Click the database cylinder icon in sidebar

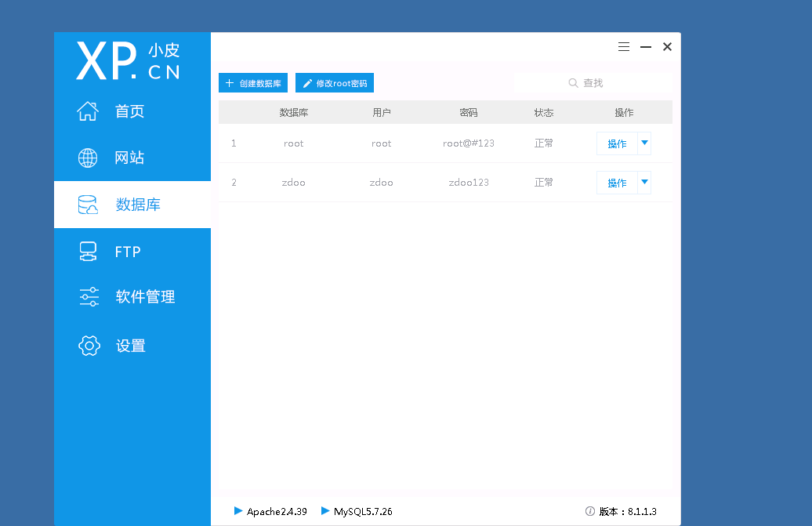pos(88,205)
